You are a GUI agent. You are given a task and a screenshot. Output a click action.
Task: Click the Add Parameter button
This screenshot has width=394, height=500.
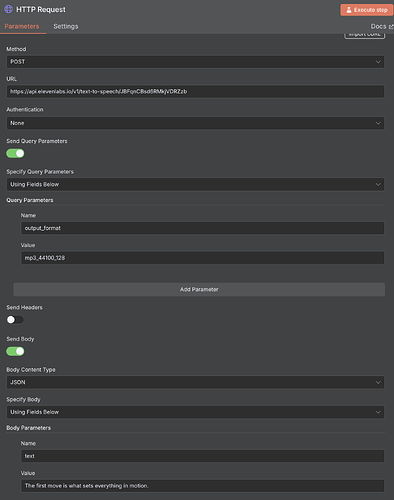(x=199, y=289)
